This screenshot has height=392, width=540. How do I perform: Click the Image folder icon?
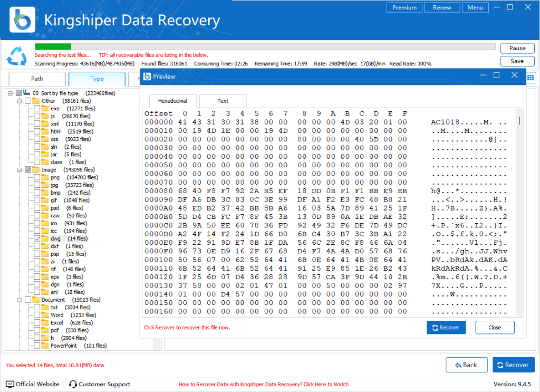tap(36, 169)
